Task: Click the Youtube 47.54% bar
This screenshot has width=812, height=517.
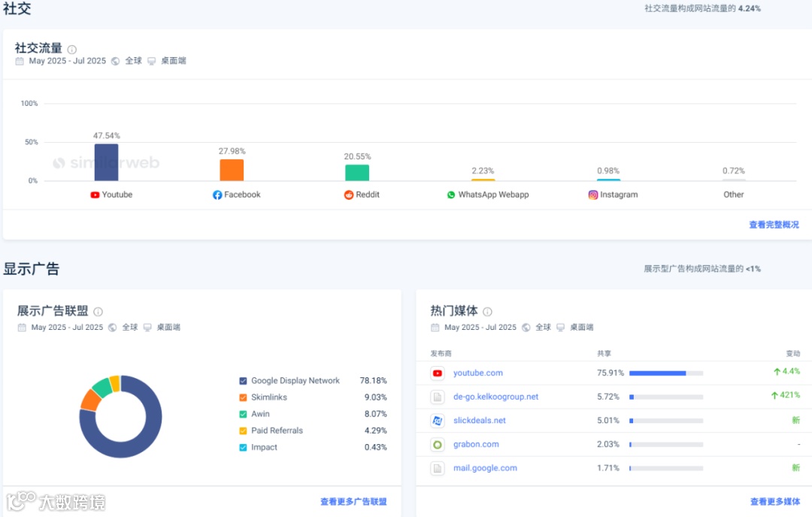Action: (x=106, y=162)
